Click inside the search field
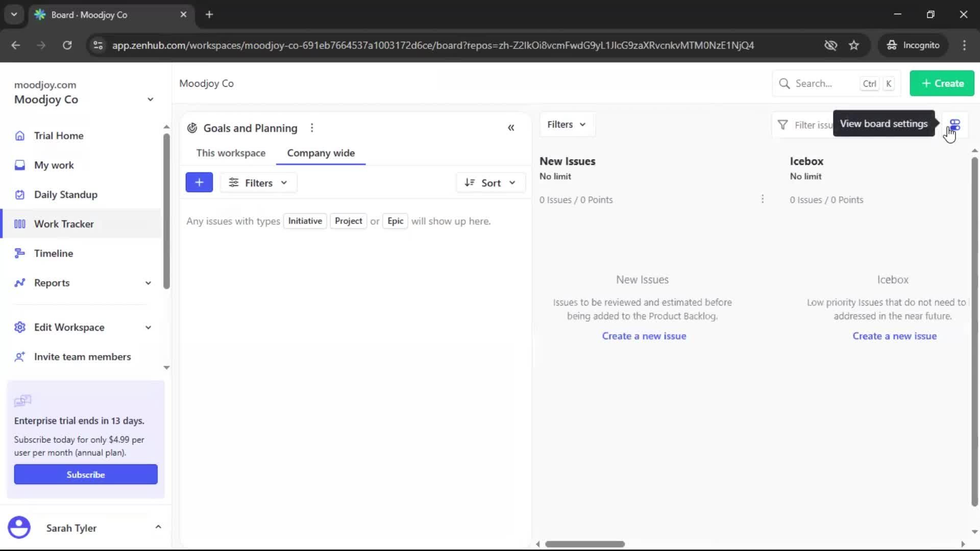The width and height of the screenshot is (980, 551). (817, 83)
